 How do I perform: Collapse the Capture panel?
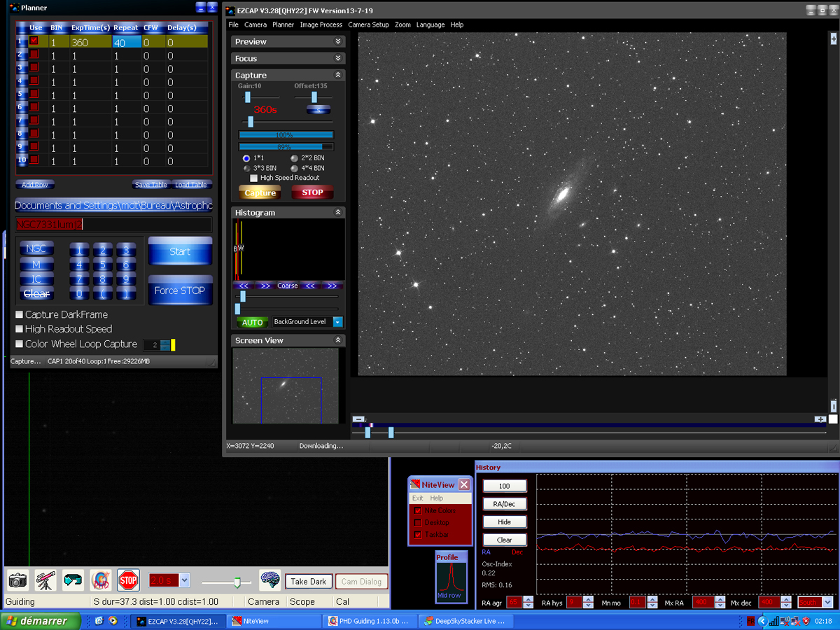click(x=338, y=75)
